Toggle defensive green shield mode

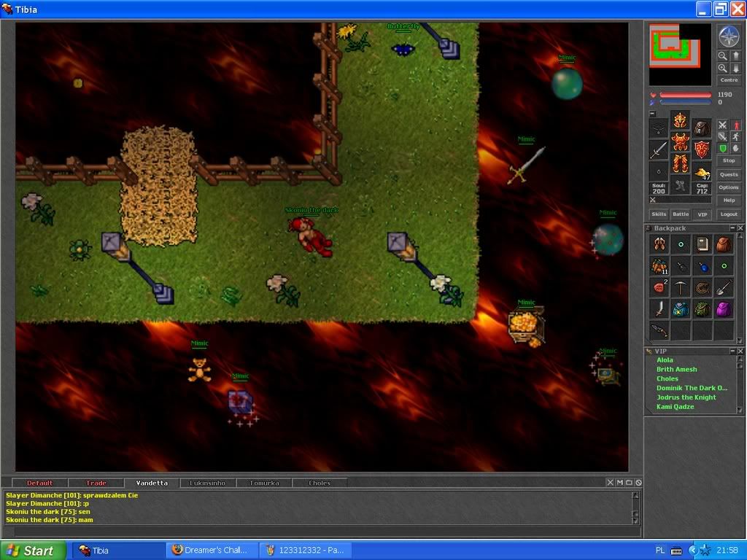(723, 149)
